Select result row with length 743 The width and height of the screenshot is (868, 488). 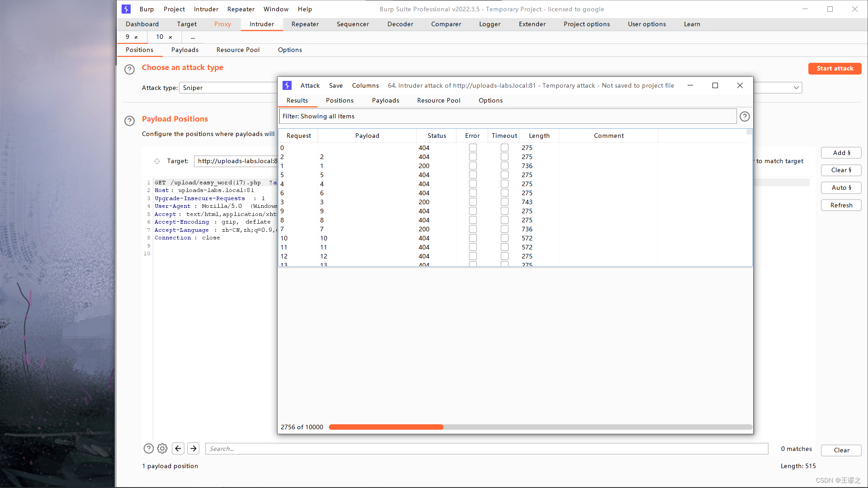[x=513, y=202]
